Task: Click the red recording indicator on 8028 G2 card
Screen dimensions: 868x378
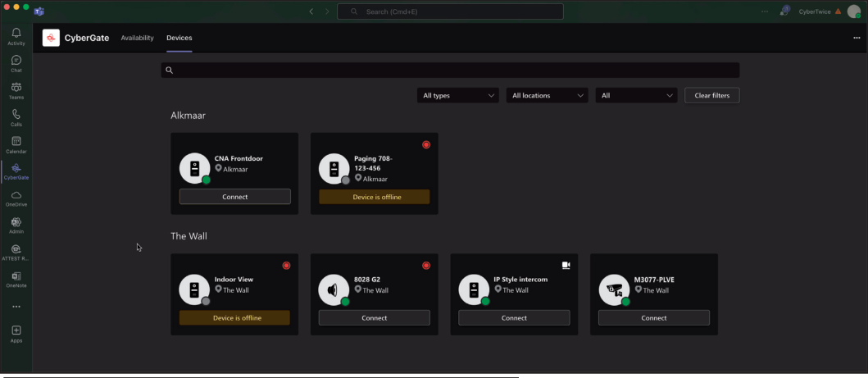Action: click(425, 265)
